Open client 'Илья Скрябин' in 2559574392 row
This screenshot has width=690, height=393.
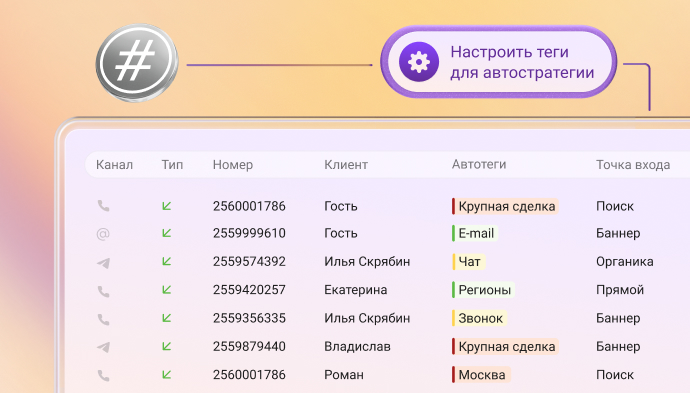[367, 261]
